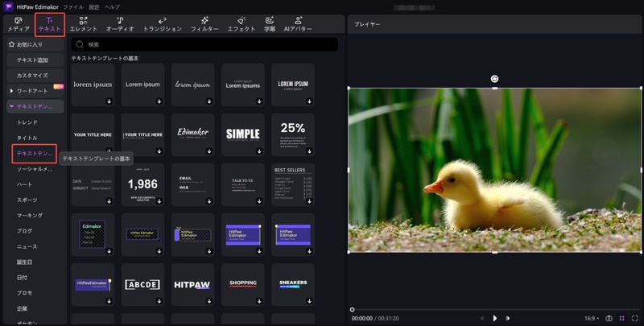Open the 字幕 subtitles tab

coord(270,24)
